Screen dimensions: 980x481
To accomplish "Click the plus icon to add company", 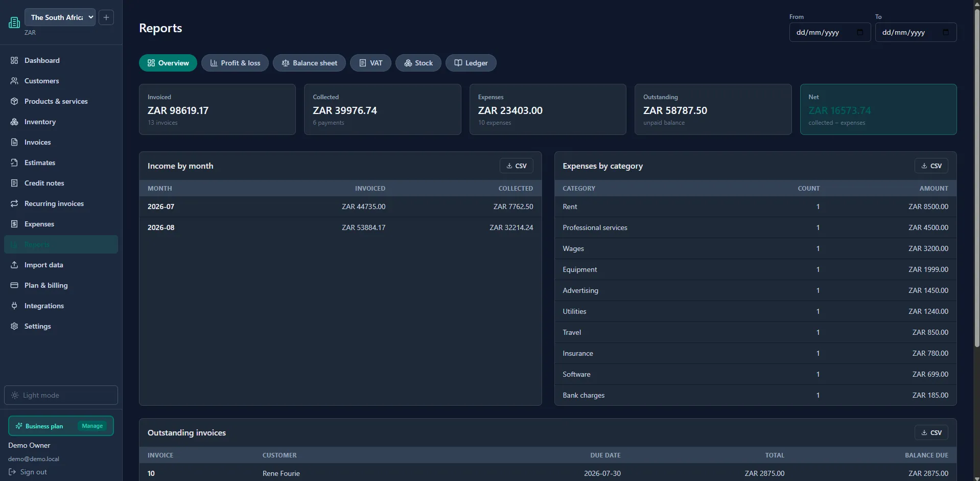I will [x=106, y=17].
